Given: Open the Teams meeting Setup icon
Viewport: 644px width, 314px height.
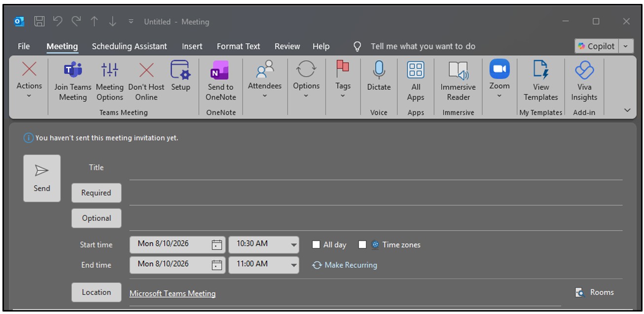Looking at the screenshot, I should 180,76.
